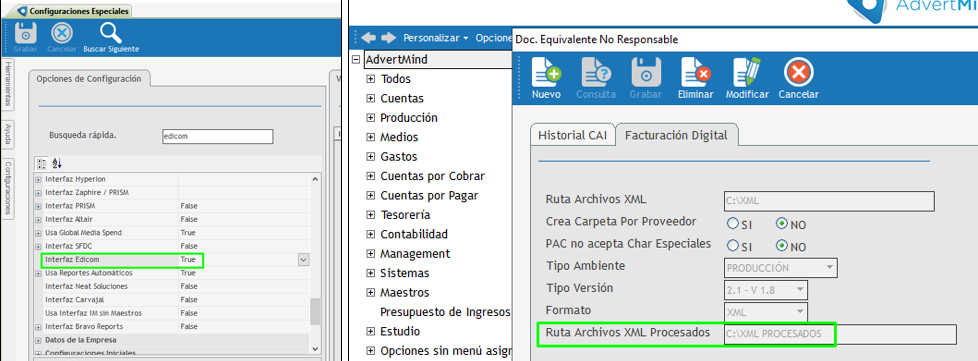Click the Nuevo document icon

(x=546, y=72)
